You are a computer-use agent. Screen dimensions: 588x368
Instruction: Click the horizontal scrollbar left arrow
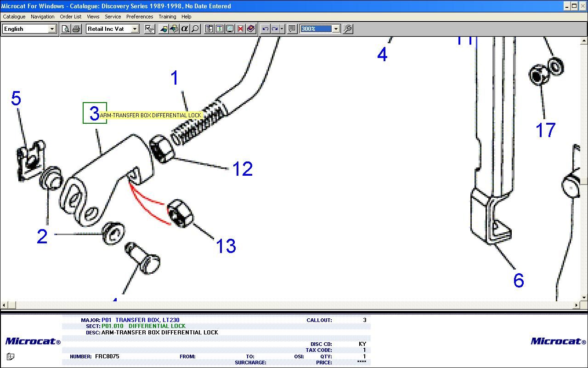[4, 305]
